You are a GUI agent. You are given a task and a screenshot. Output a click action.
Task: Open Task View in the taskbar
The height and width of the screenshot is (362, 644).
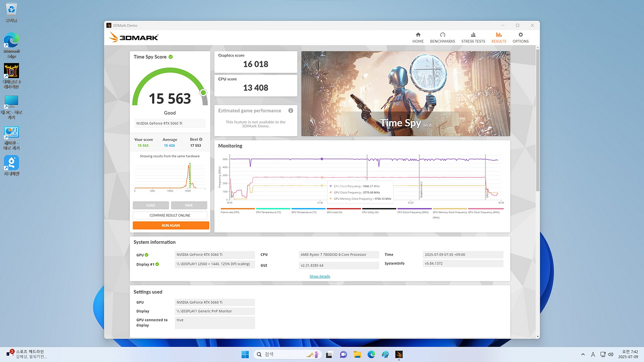(329, 354)
